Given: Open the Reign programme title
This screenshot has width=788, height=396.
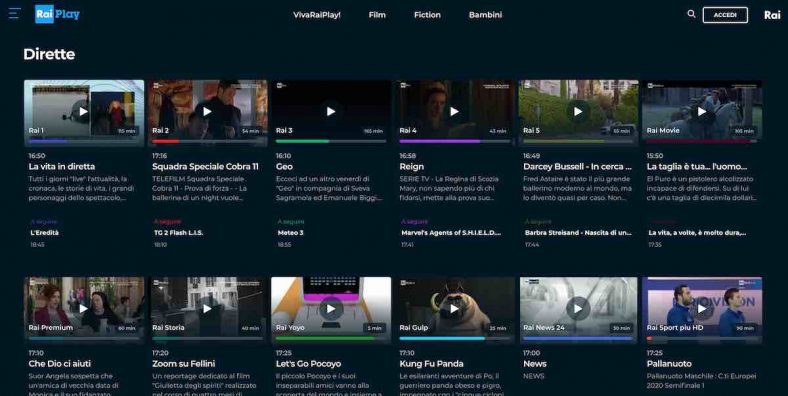Looking at the screenshot, I should point(412,166).
